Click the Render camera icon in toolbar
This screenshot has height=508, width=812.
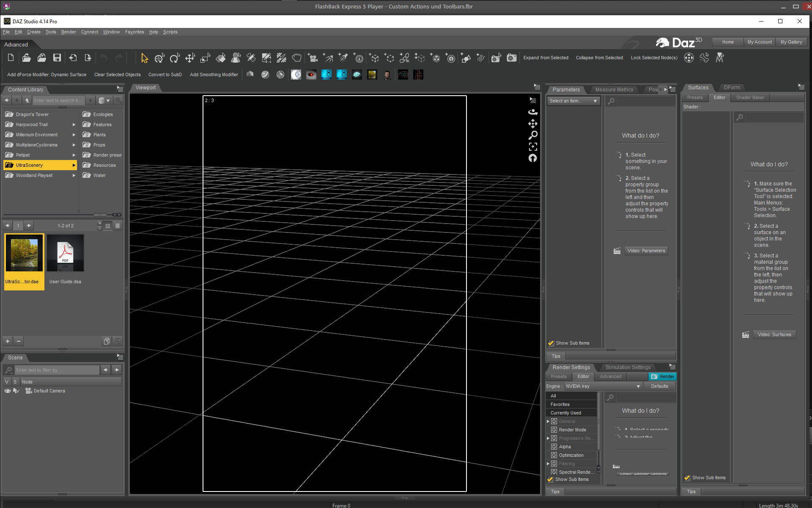[x=511, y=58]
